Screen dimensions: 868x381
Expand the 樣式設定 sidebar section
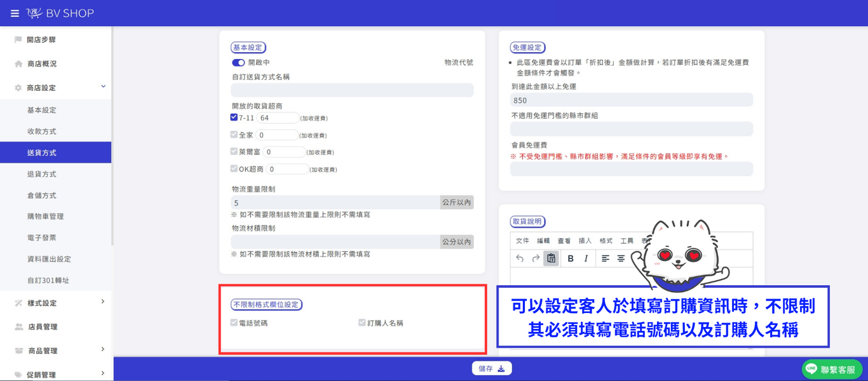(x=103, y=302)
